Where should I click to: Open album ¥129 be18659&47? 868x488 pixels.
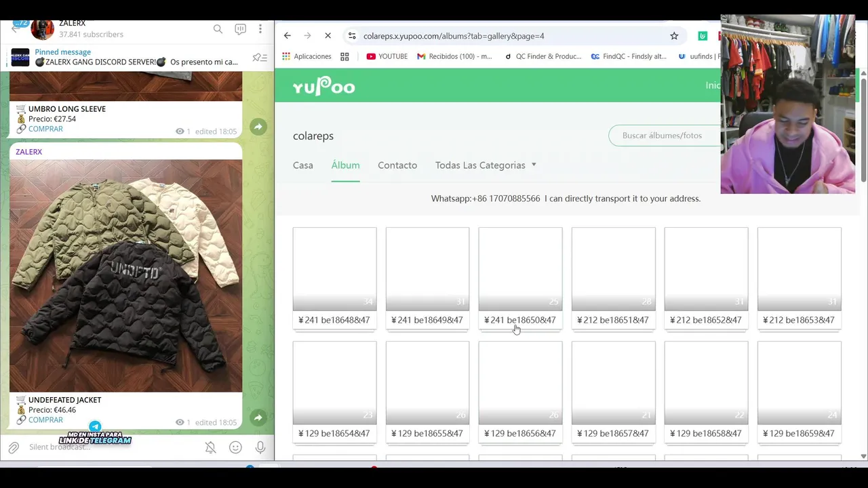tap(799, 392)
